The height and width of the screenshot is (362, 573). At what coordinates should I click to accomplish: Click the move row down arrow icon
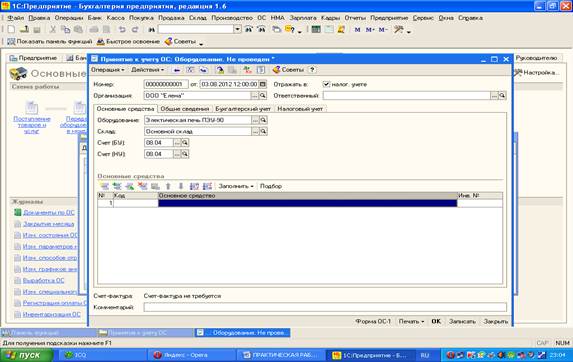[x=181, y=186]
